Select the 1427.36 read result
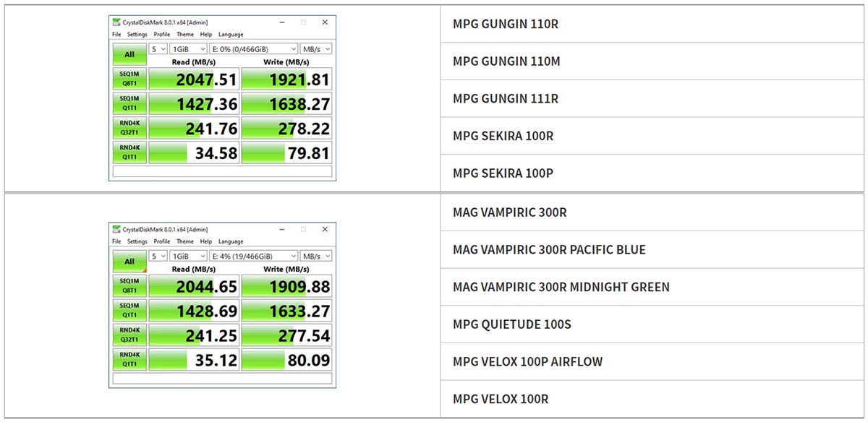Image resolution: width=868 pixels, height=422 pixels. 194,104
